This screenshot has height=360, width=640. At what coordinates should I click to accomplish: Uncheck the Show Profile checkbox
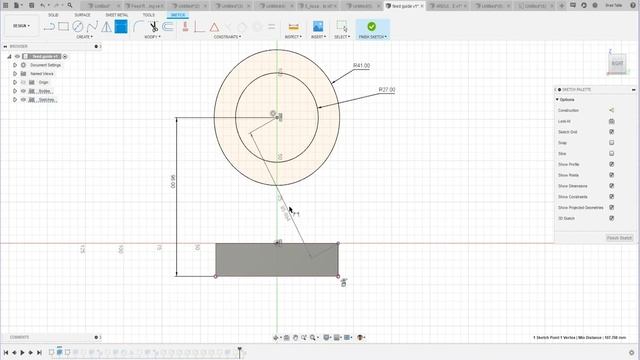click(611, 164)
